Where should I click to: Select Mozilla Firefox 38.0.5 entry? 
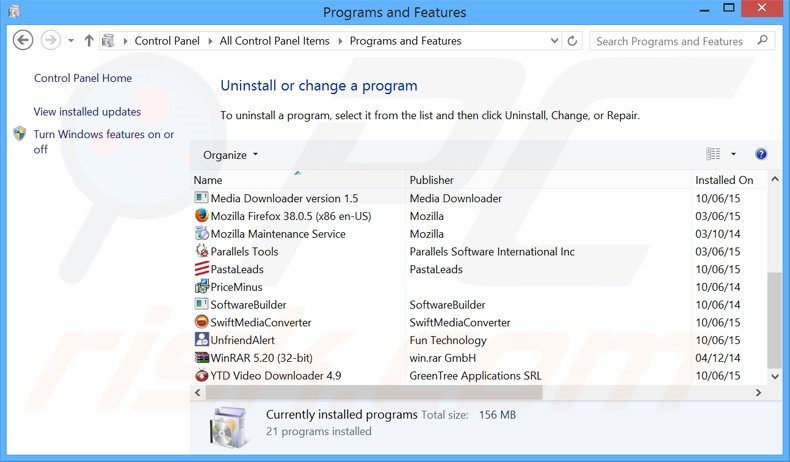click(291, 216)
